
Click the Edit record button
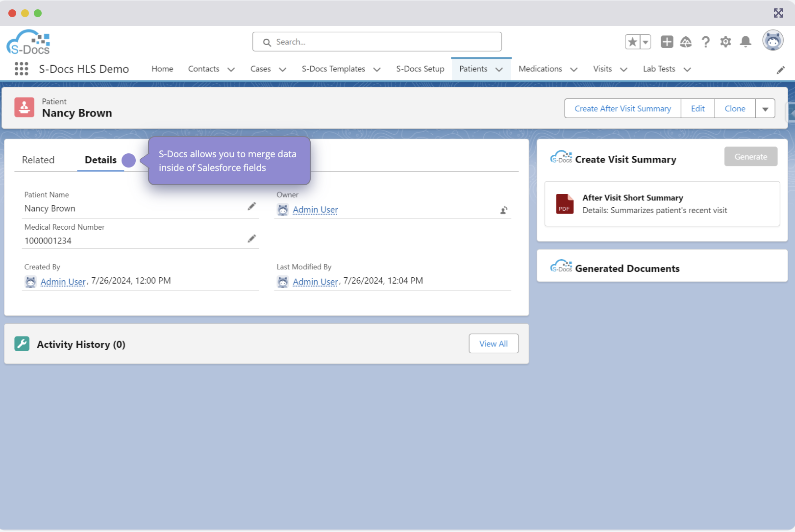[x=698, y=109]
